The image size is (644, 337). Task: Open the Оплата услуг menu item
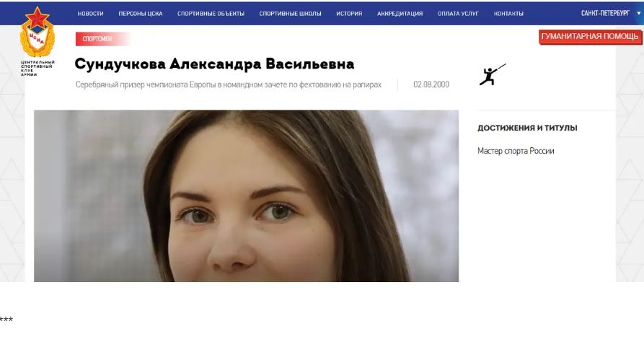pos(458,14)
